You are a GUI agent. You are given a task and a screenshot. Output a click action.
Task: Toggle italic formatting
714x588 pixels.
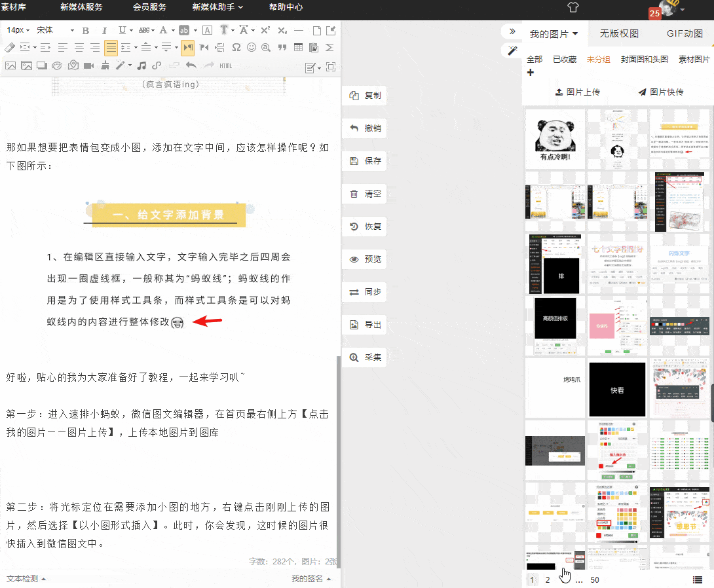[104, 29]
